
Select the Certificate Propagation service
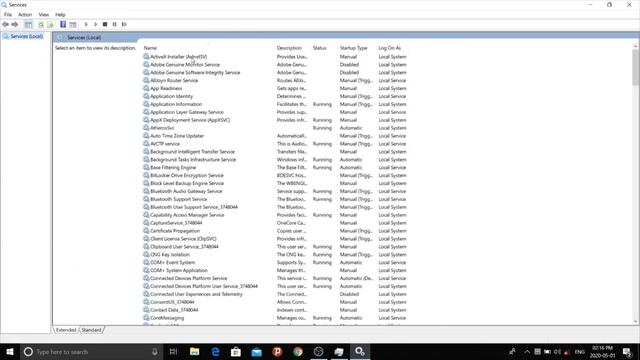click(175, 231)
